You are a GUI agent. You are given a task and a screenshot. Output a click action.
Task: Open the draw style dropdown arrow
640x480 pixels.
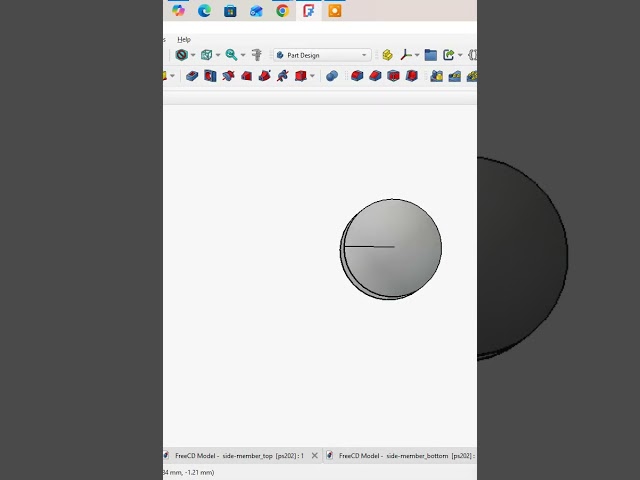point(193,55)
